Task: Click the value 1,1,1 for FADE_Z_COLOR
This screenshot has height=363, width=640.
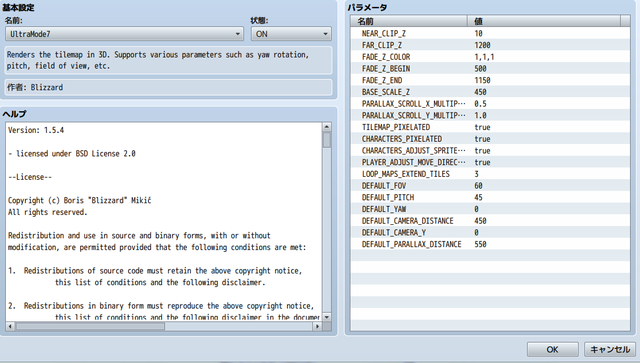Action: point(484,57)
